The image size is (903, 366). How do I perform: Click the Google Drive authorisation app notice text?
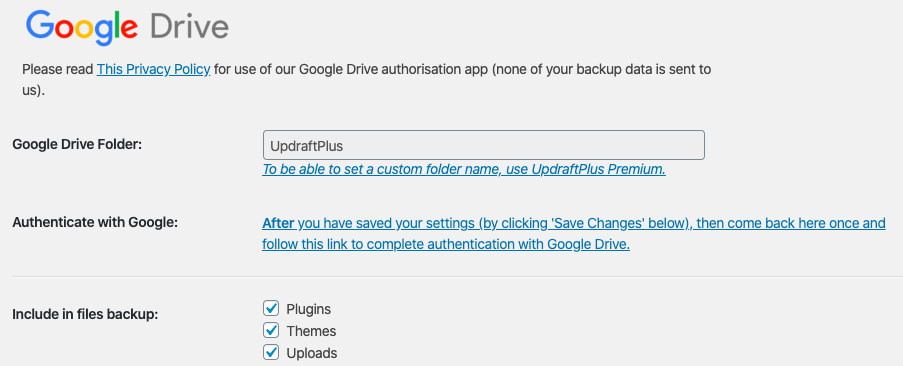[366, 80]
